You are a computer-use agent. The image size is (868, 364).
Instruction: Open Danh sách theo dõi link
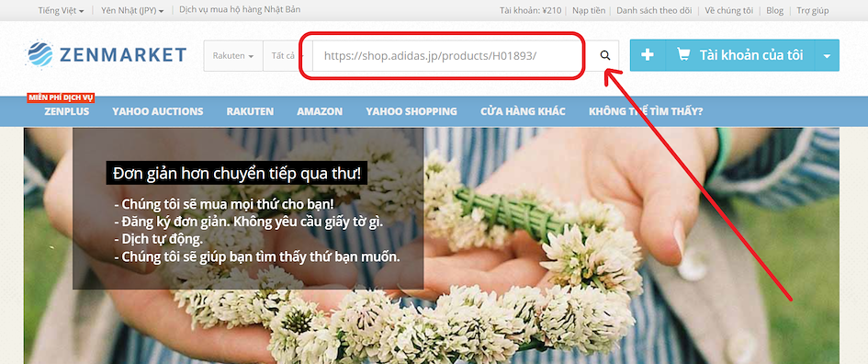[x=654, y=10]
